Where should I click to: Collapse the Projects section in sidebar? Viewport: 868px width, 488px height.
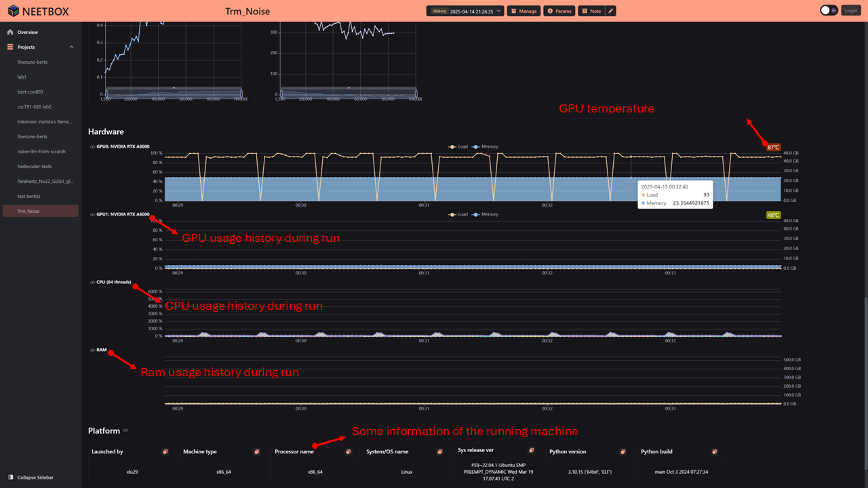71,47
